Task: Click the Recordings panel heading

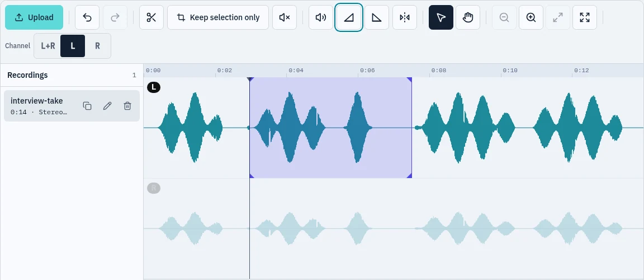Action: pos(27,75)
